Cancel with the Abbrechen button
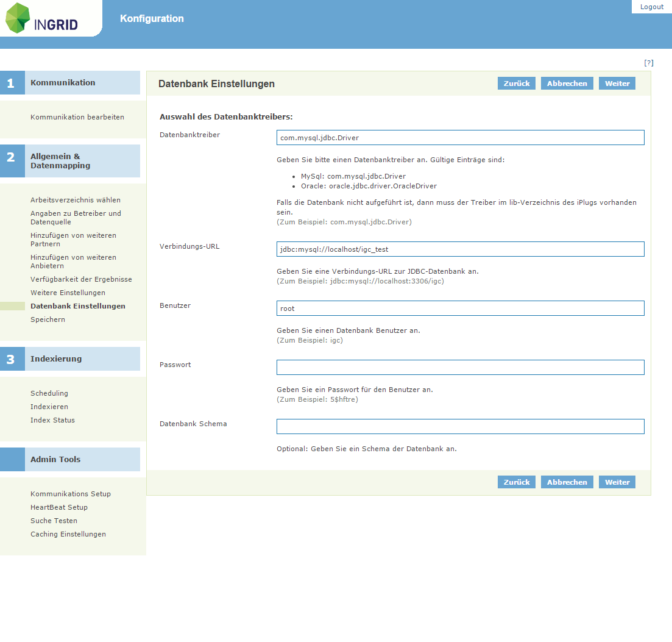The height and width of the screenshot is (642, 672). [567, 83]
